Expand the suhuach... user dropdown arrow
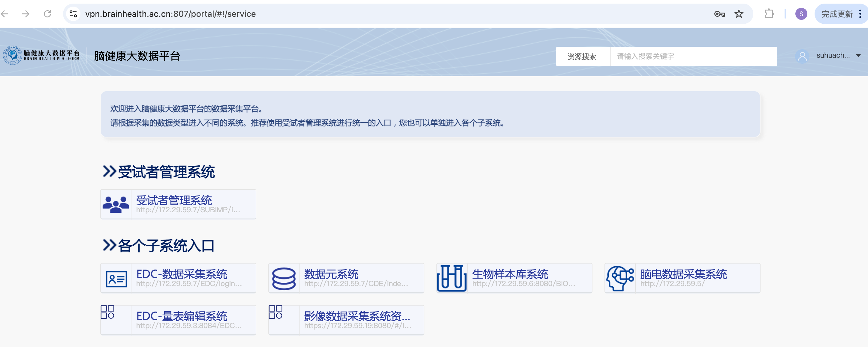 [858, 56]
